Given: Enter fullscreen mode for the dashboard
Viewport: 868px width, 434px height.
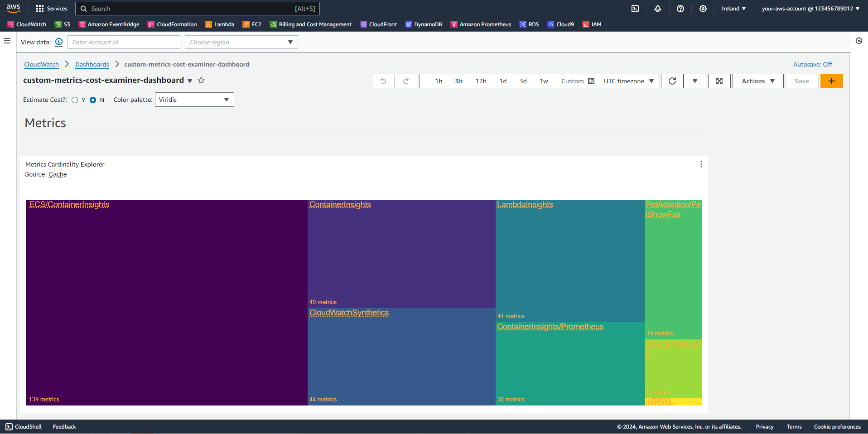Looking at the screenshot, I should pos(719,81).
